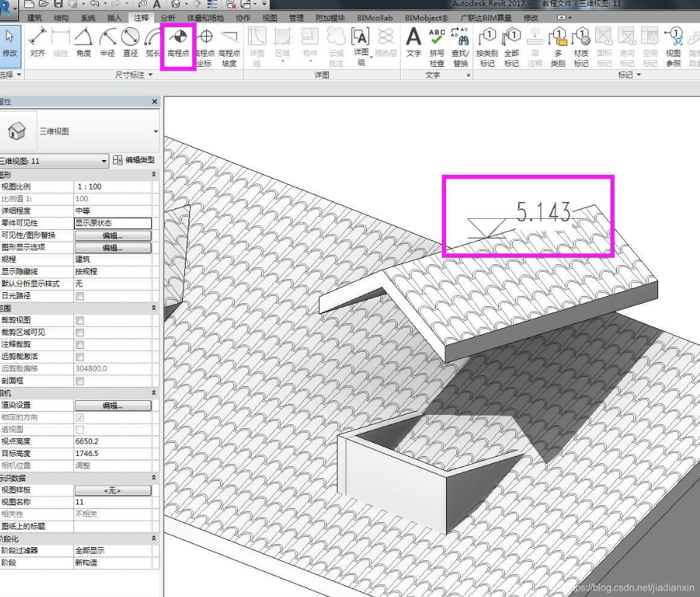The image size is (700, 597).
Task: Click the 全部标记 tag all icon
Action: click(511, 44)
